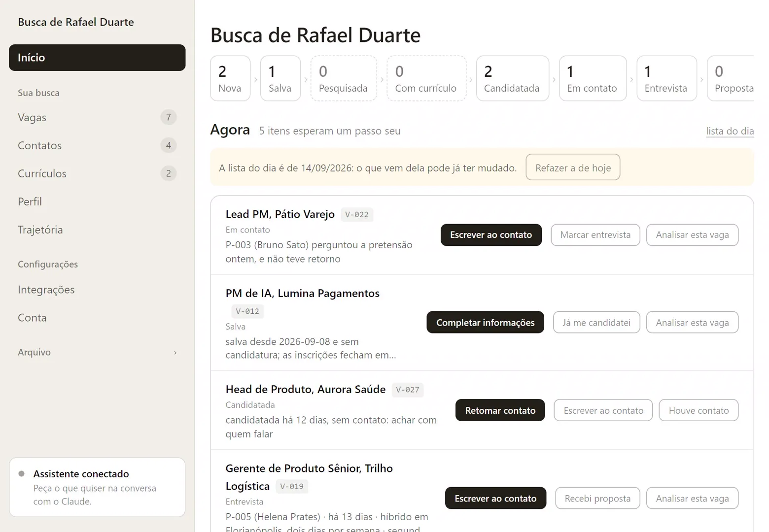The height and width of the screenshot is (532, 769).
Task: Click the 5 itens esperam text
Action: pyautogui.click(x=330, y=131)
